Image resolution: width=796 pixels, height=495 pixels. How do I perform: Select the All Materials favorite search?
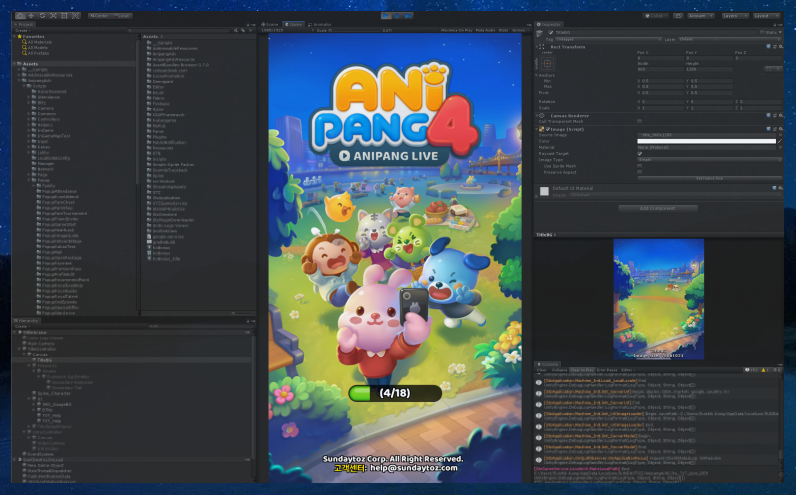[37, 42]
